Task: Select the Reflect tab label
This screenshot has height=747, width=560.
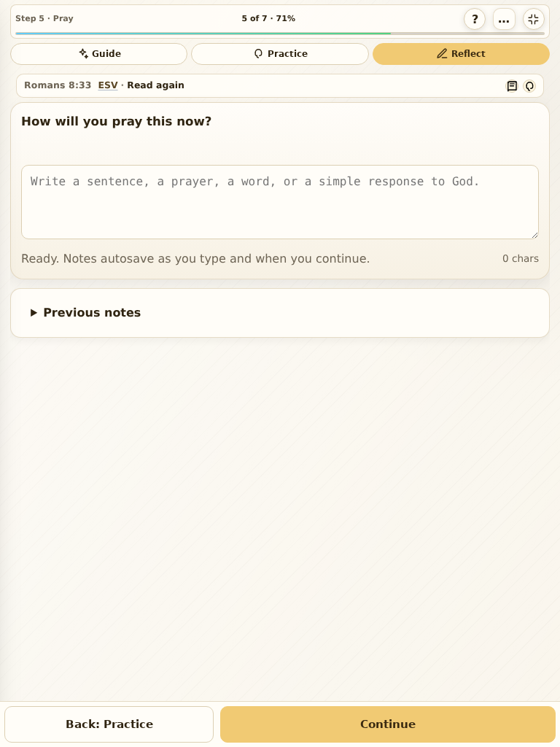Action: pyautogui.click(x=468, y=54)
